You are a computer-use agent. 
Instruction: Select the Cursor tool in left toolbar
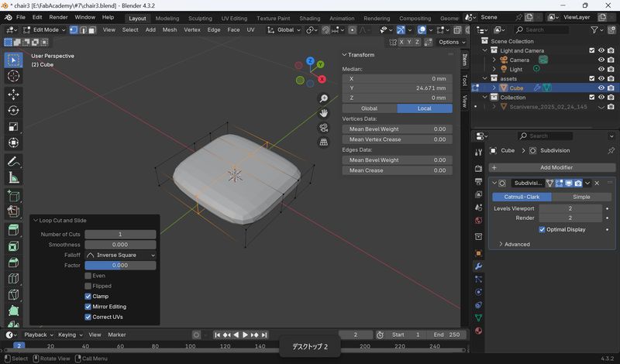pyautogui.click(x=13, y=76)
